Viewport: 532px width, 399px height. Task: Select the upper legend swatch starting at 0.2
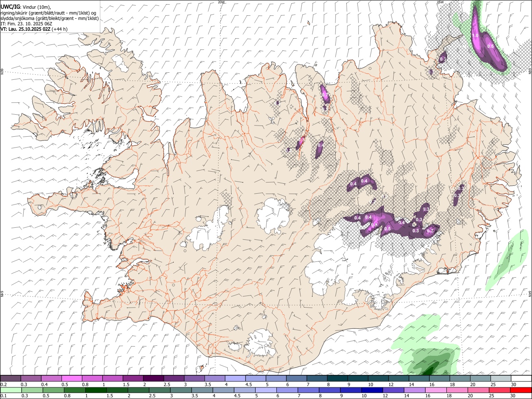coord(10,378)
